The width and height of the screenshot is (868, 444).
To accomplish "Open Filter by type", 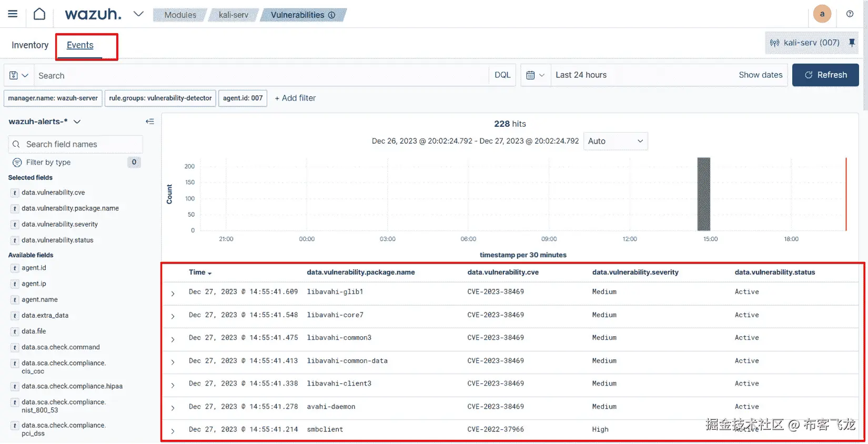I will click(x=48, y=162).
